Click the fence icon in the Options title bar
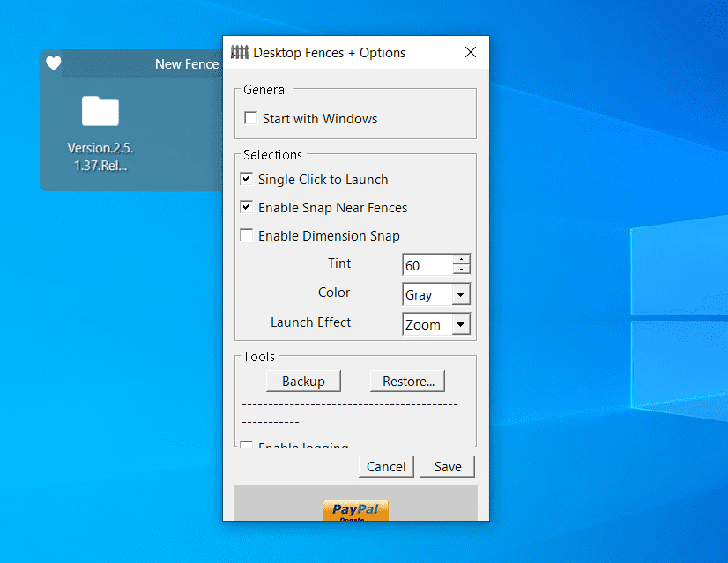 click(x=240, y=53)
